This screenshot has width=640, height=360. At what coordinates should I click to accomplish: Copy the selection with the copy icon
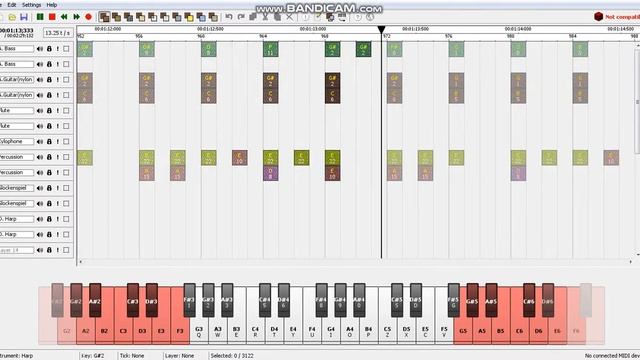coord(253,17)
